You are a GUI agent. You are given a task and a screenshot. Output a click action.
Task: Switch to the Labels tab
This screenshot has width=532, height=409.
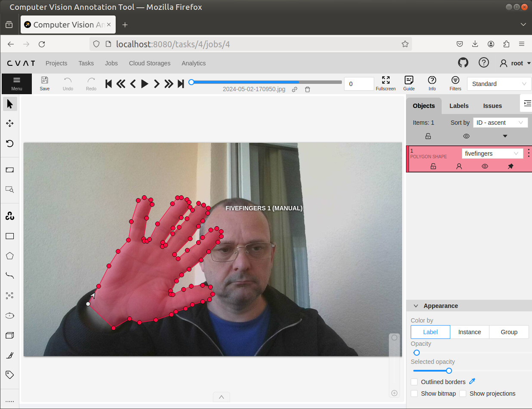click(x=459, y=106)
